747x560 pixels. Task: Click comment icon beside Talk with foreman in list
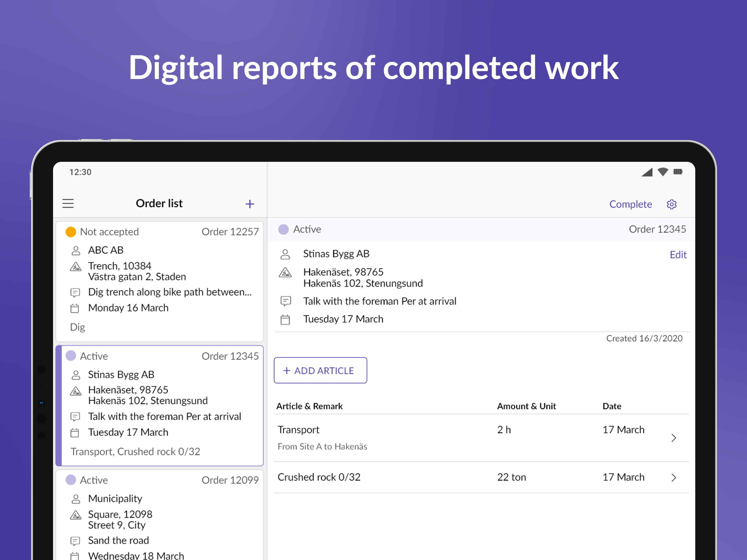click(x=75, y=416)
